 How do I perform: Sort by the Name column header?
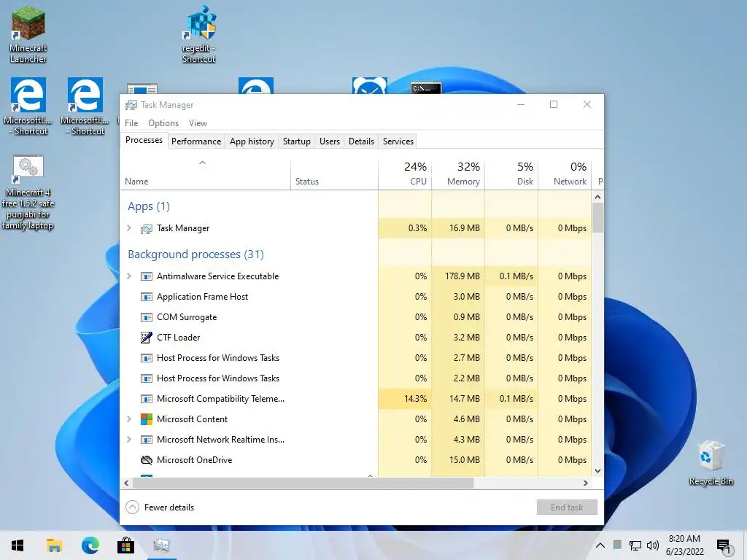click(x=205, y=174)
